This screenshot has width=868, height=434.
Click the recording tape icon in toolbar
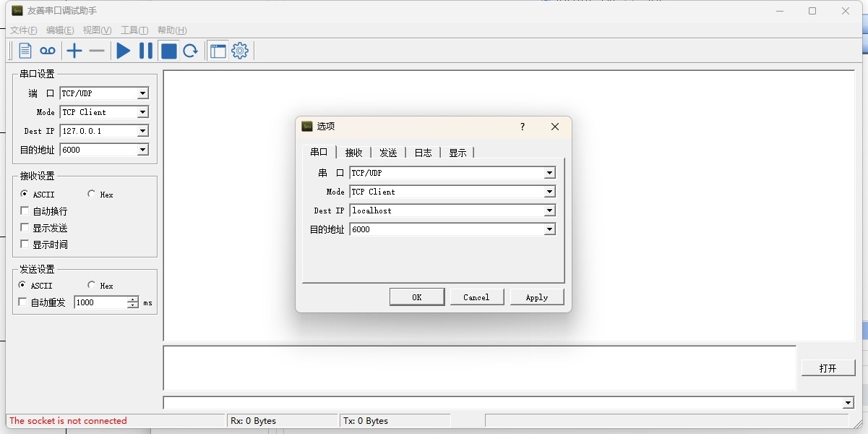coord(48,51)
